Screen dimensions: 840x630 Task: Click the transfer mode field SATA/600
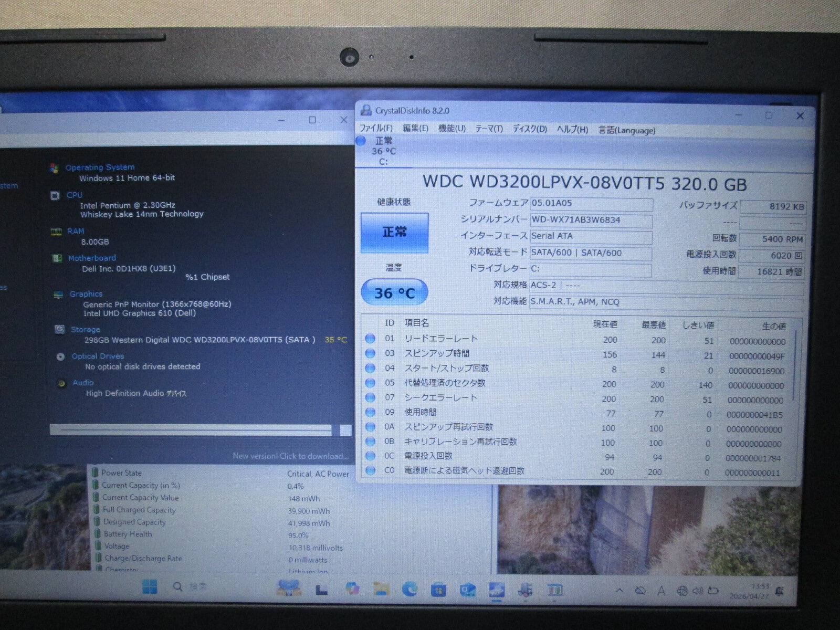coord(591,253)
